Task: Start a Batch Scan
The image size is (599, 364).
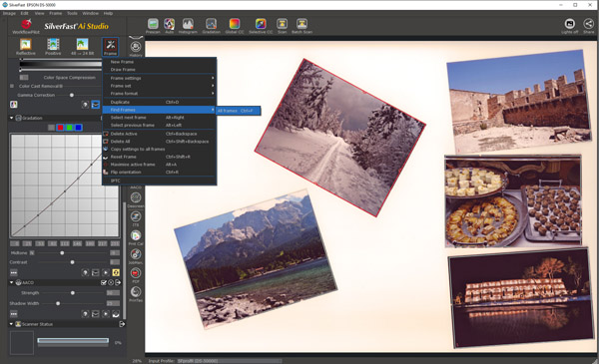Action: coord(301,26)
